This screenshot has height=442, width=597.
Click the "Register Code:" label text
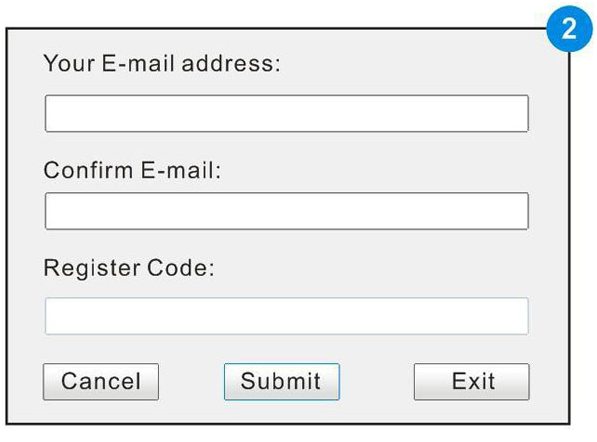click(129, 268)
